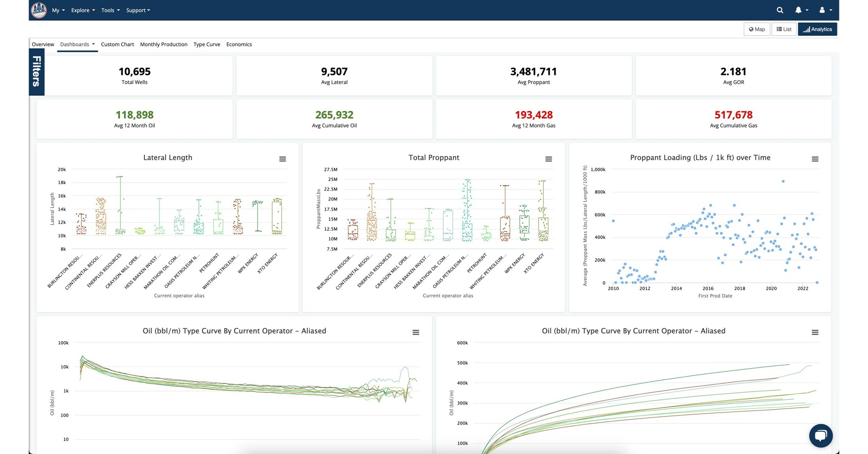
Task: Open the Economics tab
Action: pyautogui.click(x=239, y=44)
